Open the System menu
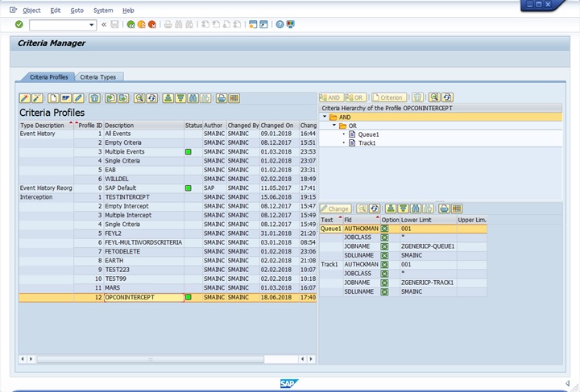Screen dimensions: 580x392 pyautogui.click(x=103, y=10)
